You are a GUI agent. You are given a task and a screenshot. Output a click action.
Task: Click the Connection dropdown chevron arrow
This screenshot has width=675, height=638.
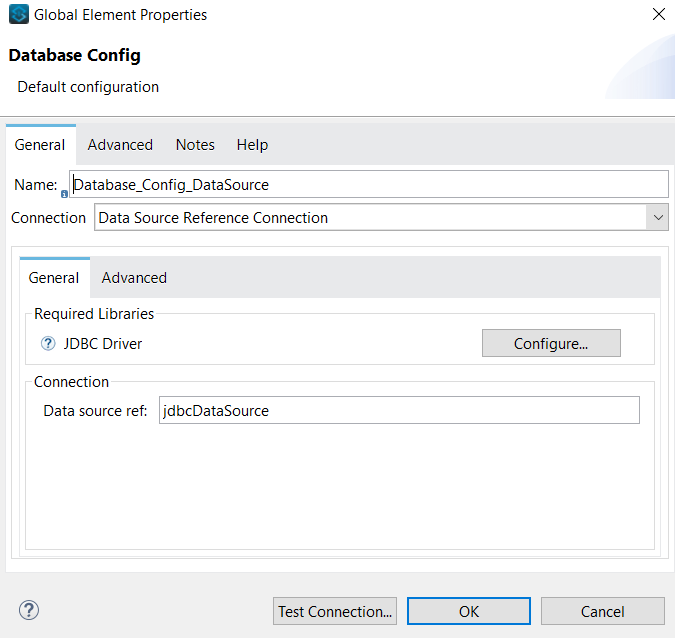(x=658, y=217)
